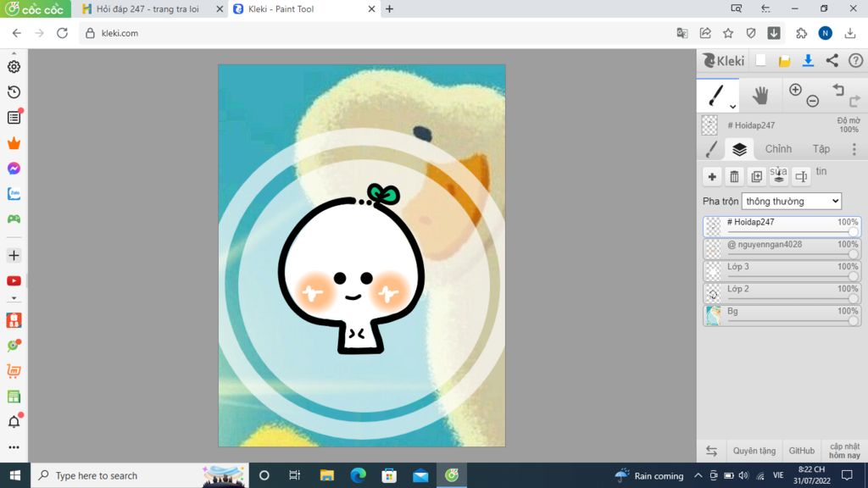Viewport: 868px width, 488px height.
Task: Expand the brush tool options arrow
Action: pyautogui.click(x=732, y=106)
